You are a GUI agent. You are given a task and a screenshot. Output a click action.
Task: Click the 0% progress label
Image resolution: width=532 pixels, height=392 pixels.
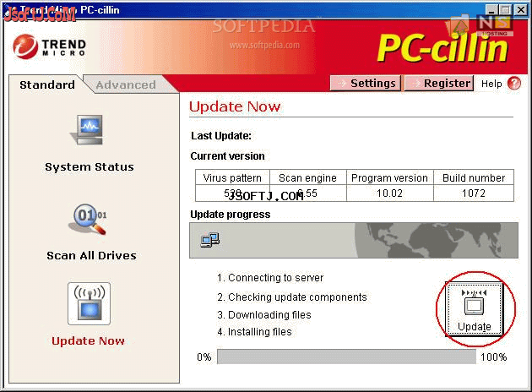(x=204, y=357)
